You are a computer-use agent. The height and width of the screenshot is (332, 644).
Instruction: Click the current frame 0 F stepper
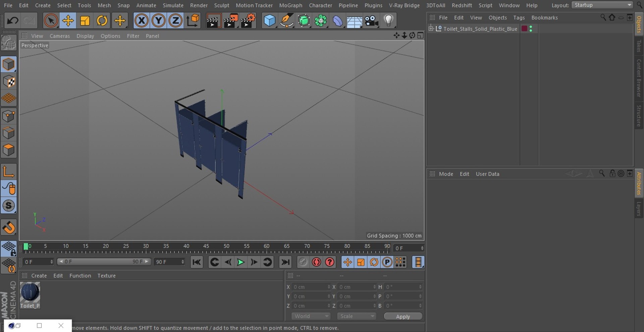click(409, 248)
